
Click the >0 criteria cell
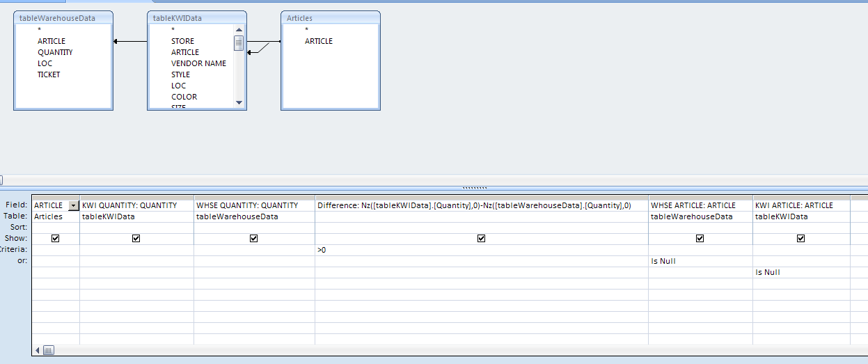click(x=482, y=250)
